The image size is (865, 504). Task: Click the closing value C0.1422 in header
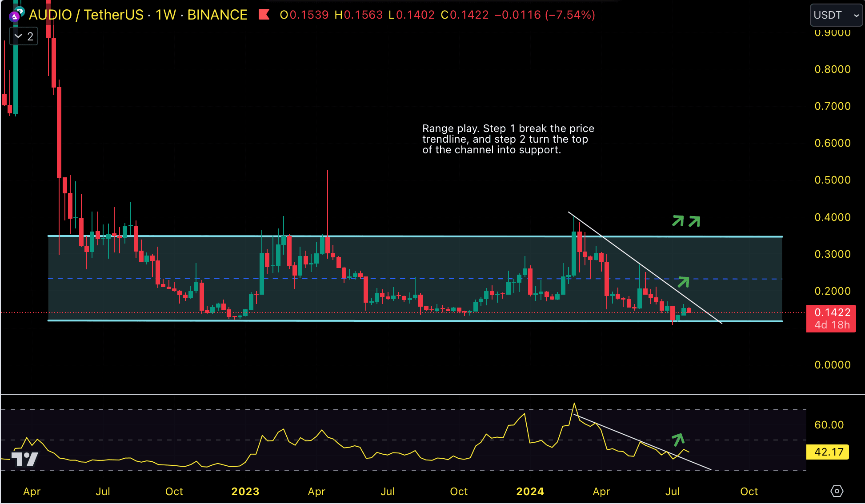click(465, 15)
